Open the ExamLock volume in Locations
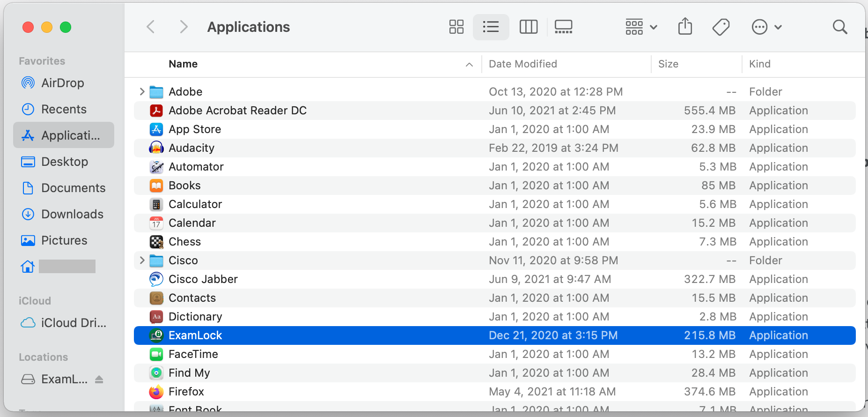The width and height of the screenshot is (868, 417). pyautogui.click(x=54, y=379)
